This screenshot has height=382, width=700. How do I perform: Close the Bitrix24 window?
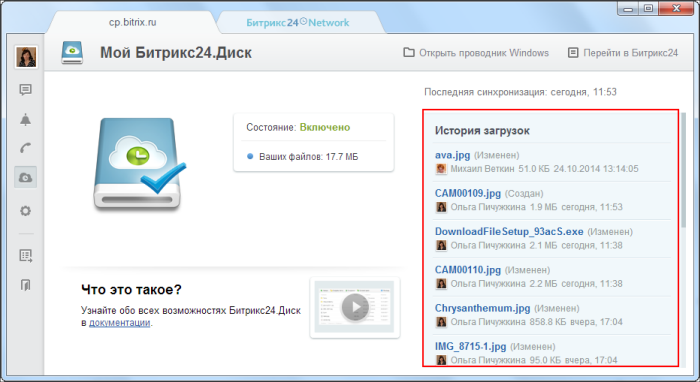[x=676, y=8]
